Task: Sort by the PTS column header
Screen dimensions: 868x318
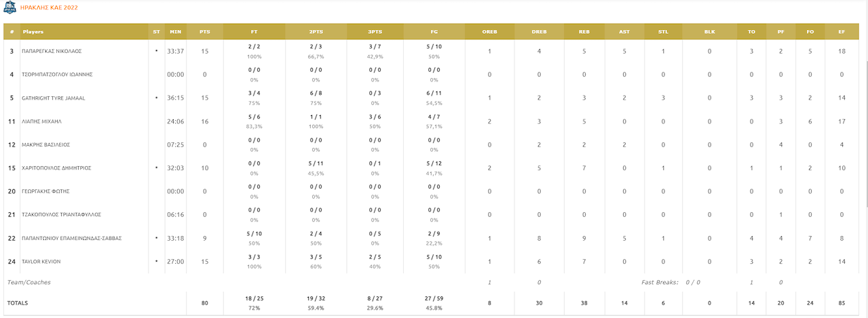Action: coord(205,32)
